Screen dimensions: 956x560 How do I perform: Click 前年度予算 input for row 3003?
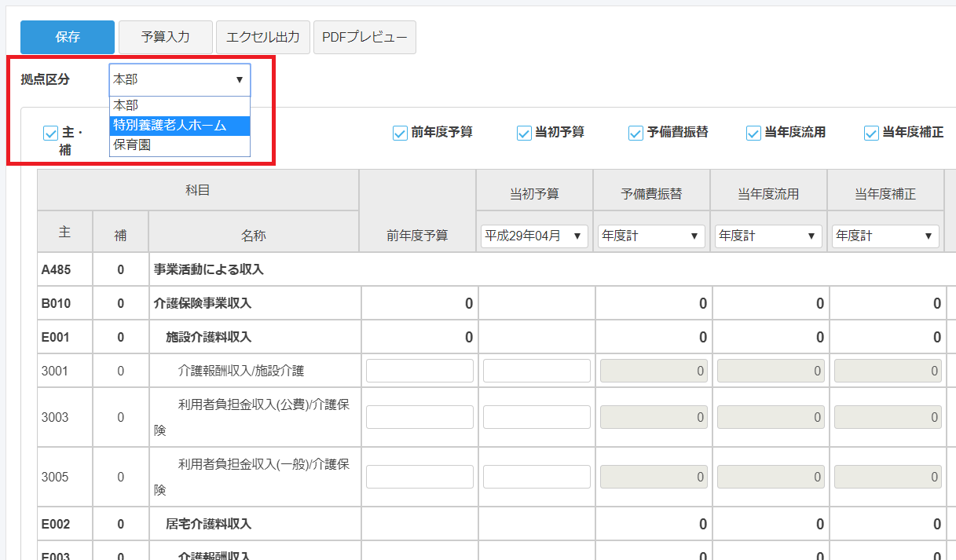[x=419, y=417]
